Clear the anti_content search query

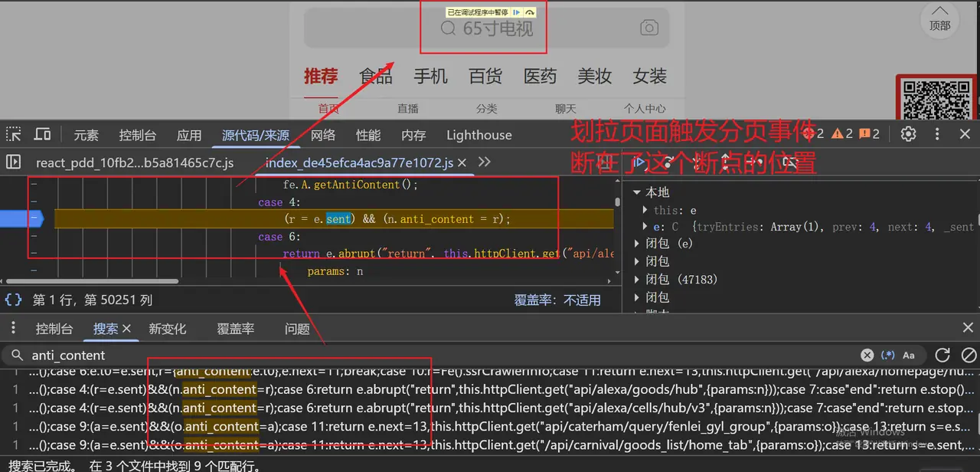click(x=867, y=355)
